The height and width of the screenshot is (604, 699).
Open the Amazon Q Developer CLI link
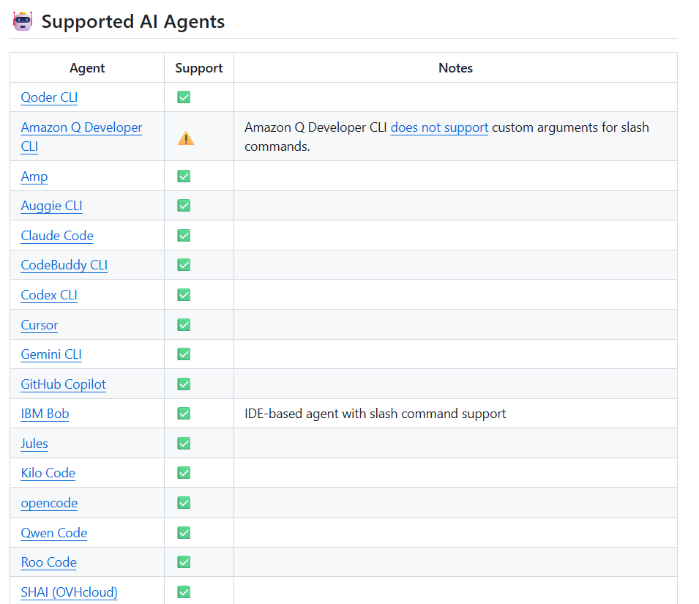[81, 136]
